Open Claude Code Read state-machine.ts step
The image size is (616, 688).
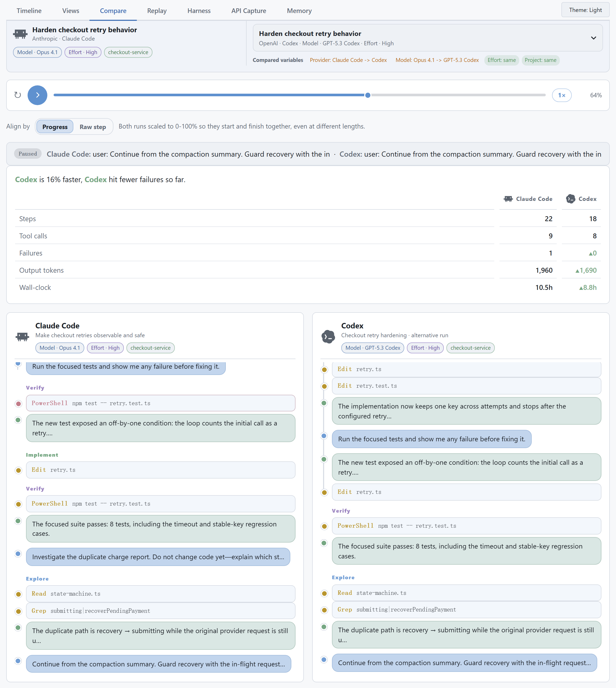point(161,594)
